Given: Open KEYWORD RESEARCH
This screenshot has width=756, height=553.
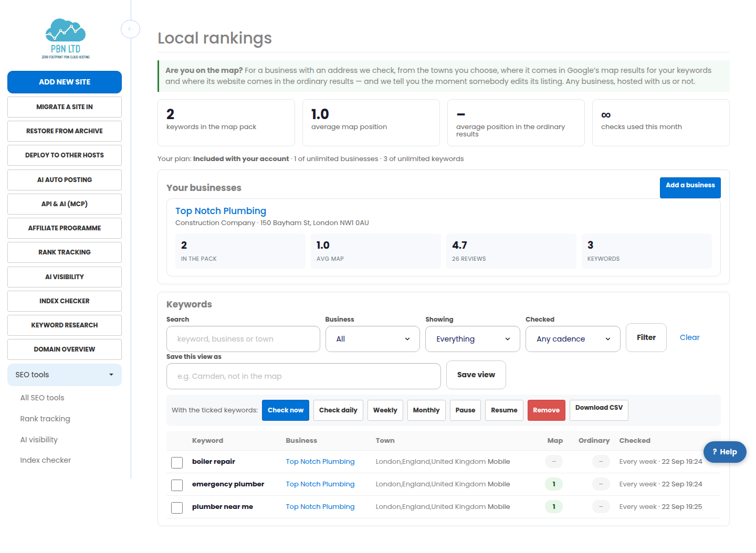Looking at the screenshot, I should pyautogui.click(x=65, y=325).
